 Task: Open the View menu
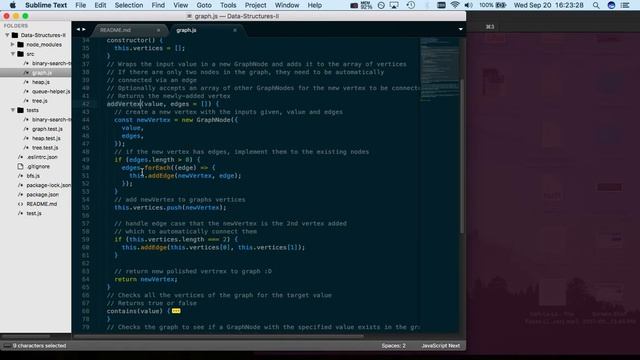pos(180,5)
